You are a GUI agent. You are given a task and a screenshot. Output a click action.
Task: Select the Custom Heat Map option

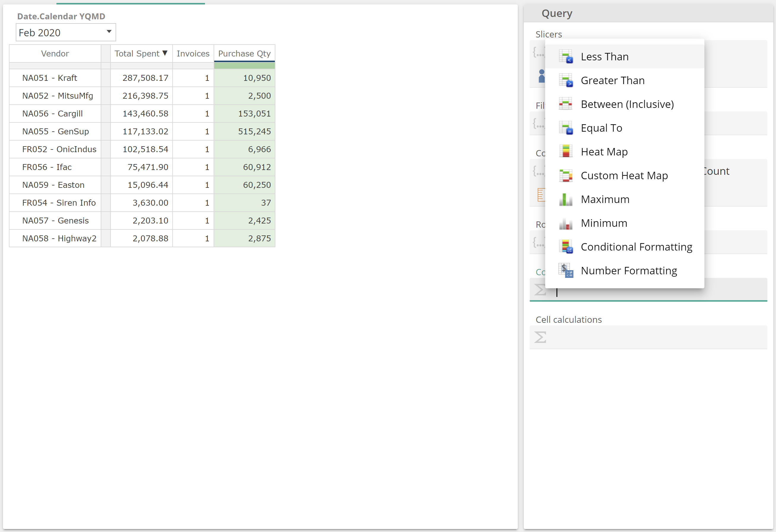pyautogui.click(x=624, y=175)
